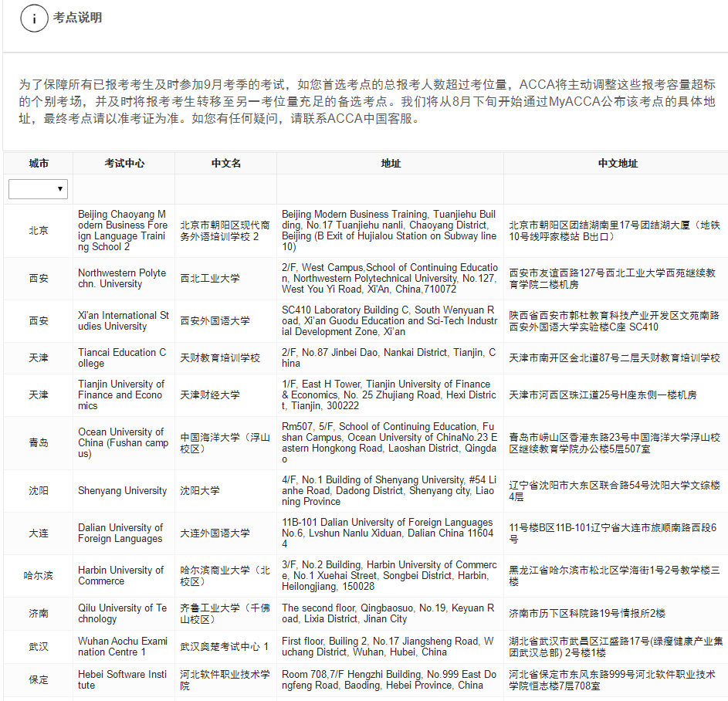Click the info icon beside 考点说明
728x701 pixels.
(x=35, y=18)
